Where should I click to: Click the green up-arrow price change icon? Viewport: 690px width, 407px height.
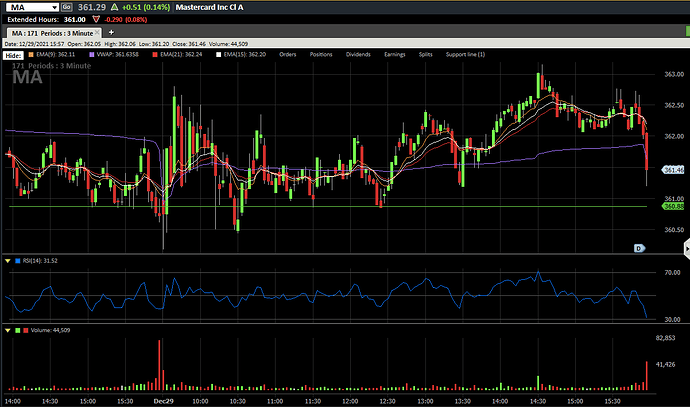tap(114, 7)
